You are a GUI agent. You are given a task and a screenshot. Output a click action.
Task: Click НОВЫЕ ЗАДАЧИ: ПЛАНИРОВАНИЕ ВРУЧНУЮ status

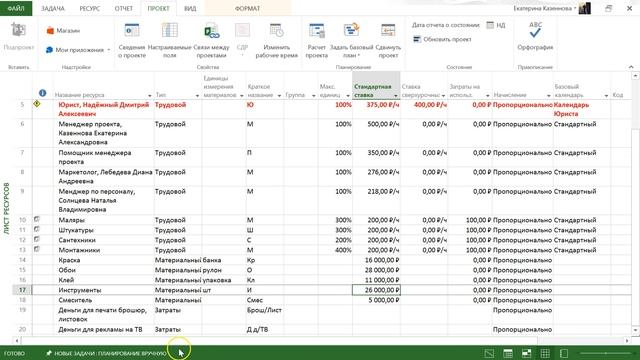click(106, 353)
